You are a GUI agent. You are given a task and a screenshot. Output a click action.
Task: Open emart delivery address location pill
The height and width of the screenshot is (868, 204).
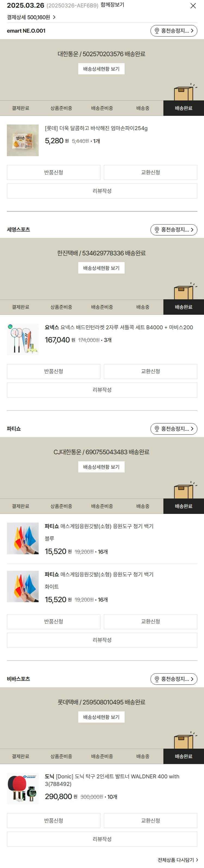(174, 31)
